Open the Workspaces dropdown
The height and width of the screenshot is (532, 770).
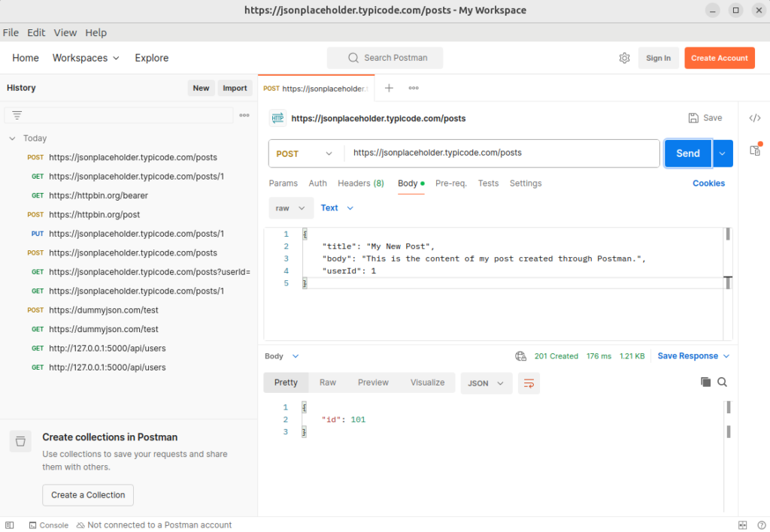point(86,58)
